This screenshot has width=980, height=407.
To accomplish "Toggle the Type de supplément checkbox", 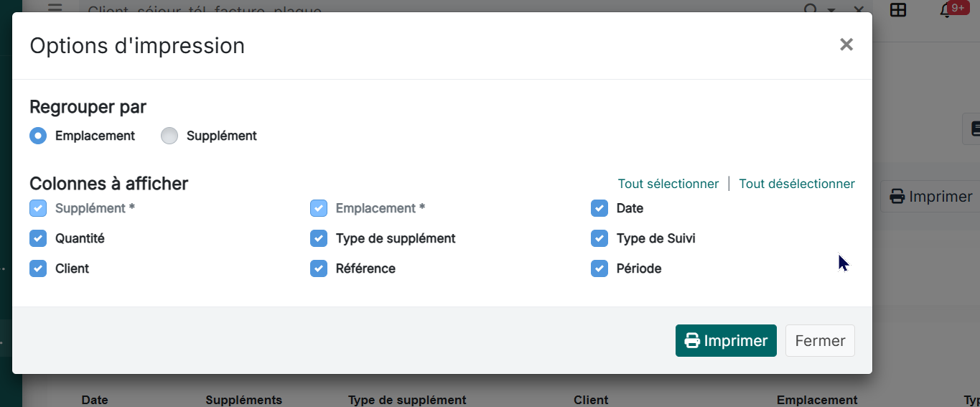I will click(319, 238).
